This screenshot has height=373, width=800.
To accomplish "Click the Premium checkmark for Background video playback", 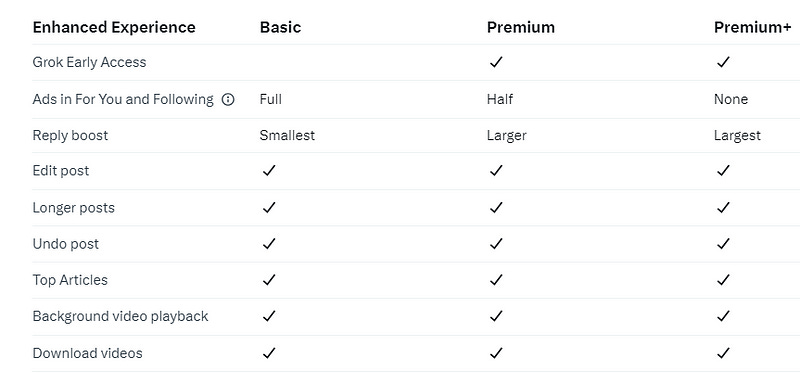I will (x=495, y=316).
